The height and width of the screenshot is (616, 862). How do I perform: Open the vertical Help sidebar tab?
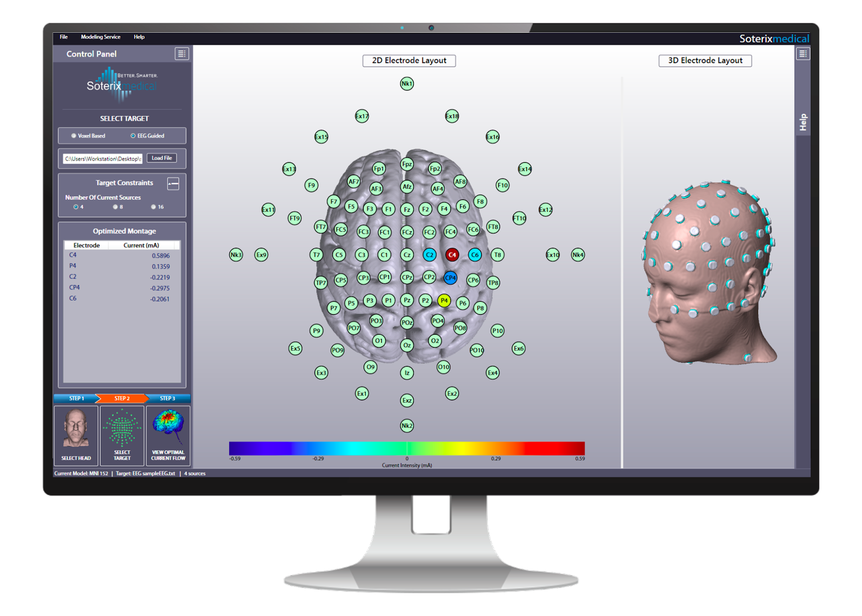click(803, 122)
